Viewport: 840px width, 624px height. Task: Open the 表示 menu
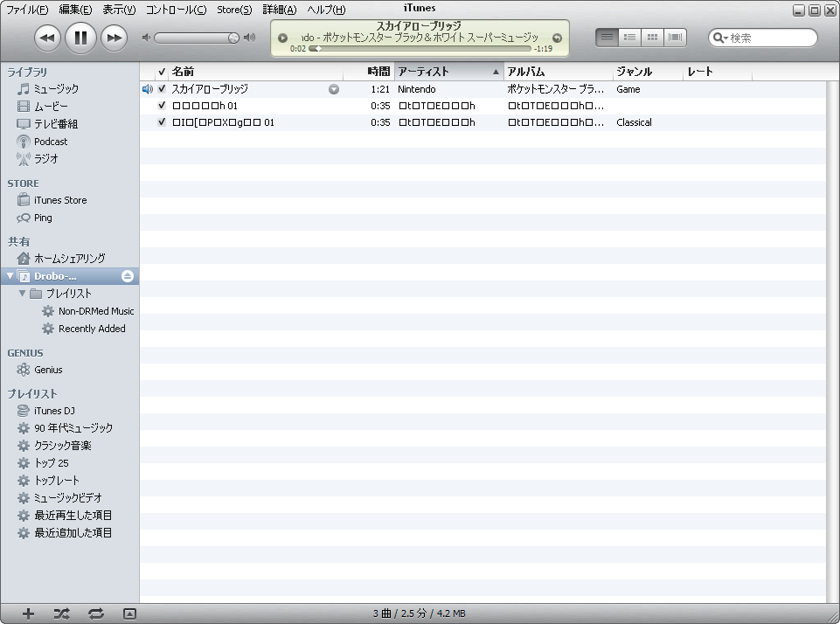pos(119,10)
